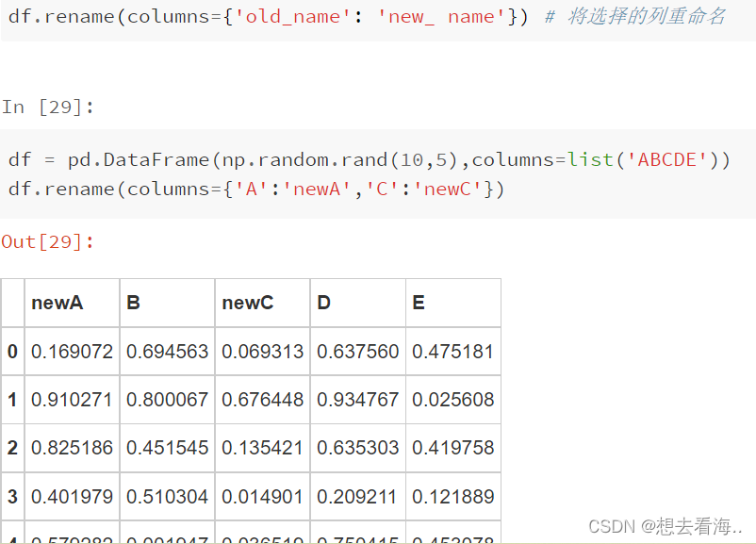
Task: Click cell value 0.419758
Action: tap(452, 448)
